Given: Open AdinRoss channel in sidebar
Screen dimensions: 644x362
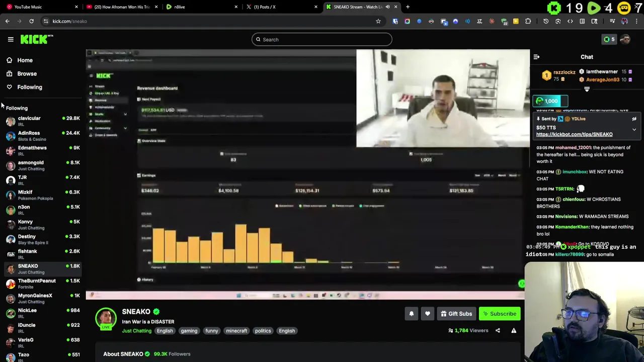Looking at the screenshot, I should 43,136.
